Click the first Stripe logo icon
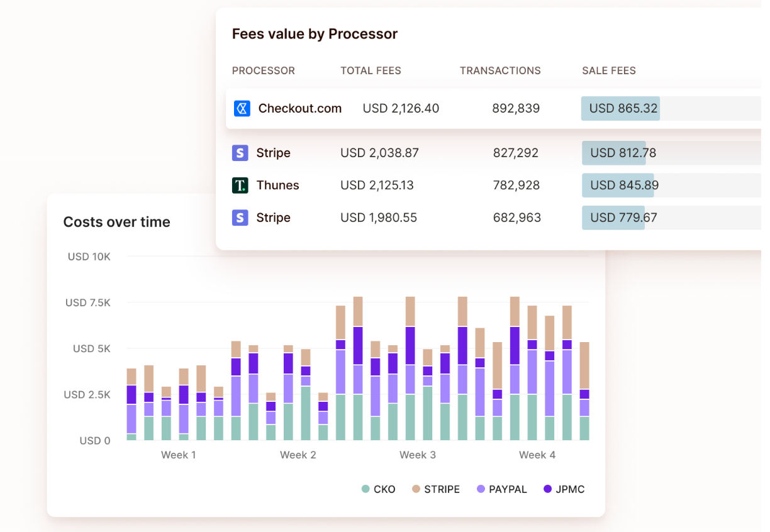 click(240, 153)
